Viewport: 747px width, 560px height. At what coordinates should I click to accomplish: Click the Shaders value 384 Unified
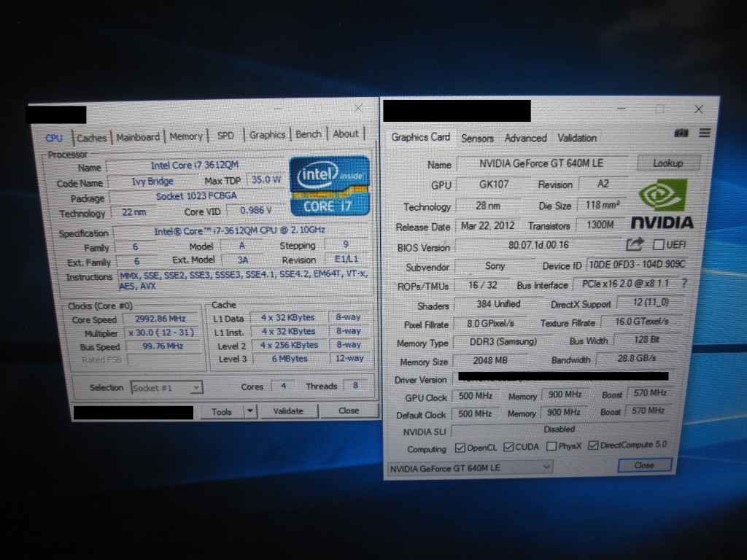click(498, 304)
